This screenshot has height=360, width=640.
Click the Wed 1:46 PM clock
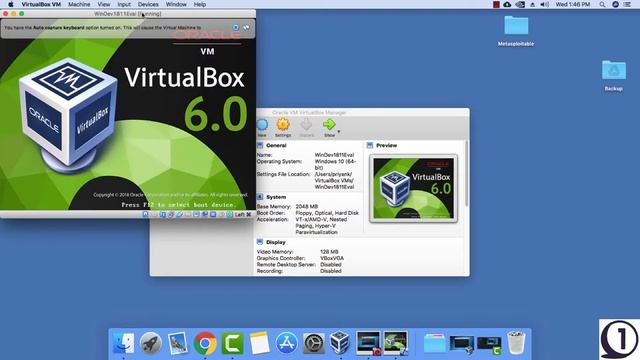click(x=573, y=4)
